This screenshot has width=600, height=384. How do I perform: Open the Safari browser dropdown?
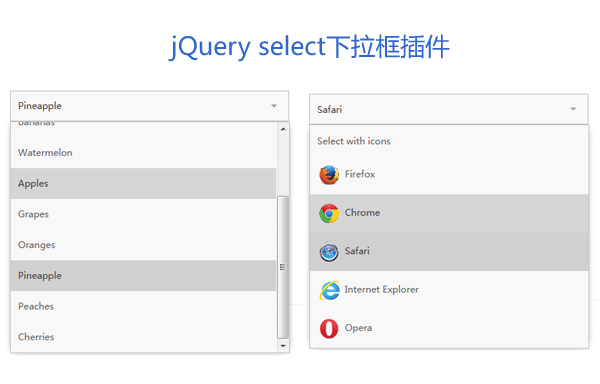click(449, 109)
